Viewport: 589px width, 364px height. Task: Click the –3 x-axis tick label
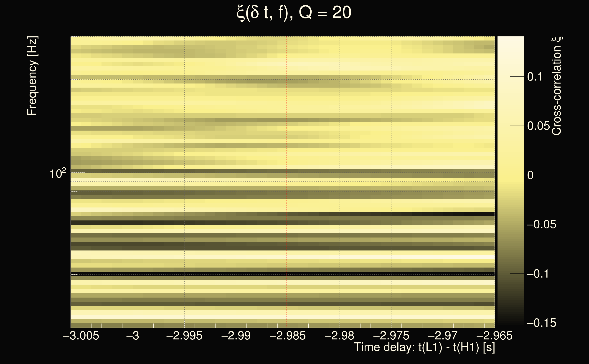point(133,336)
